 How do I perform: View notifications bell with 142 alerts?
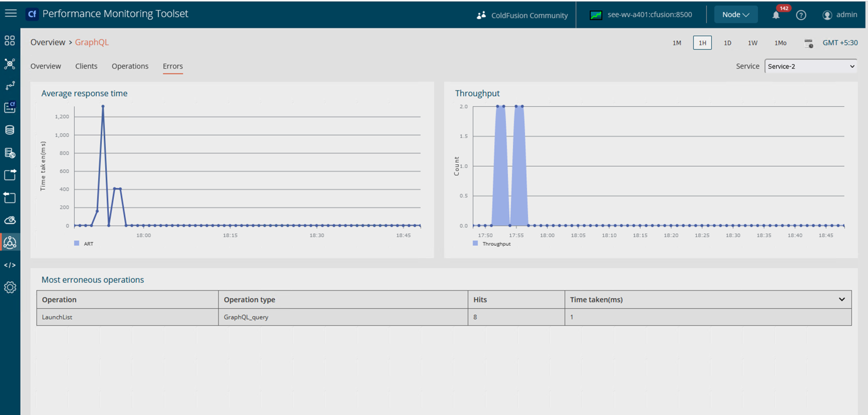[x=776, y=15]
